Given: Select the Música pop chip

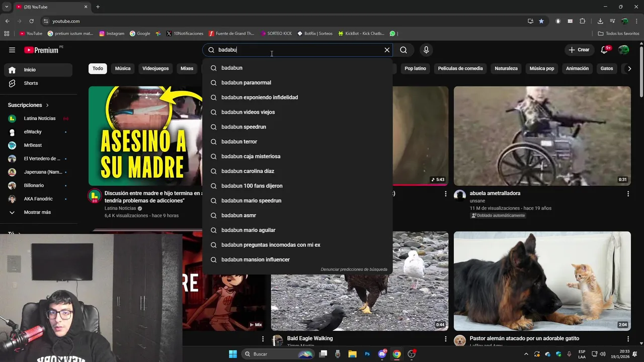Looking at the screenshot, I should click(542, 68).
